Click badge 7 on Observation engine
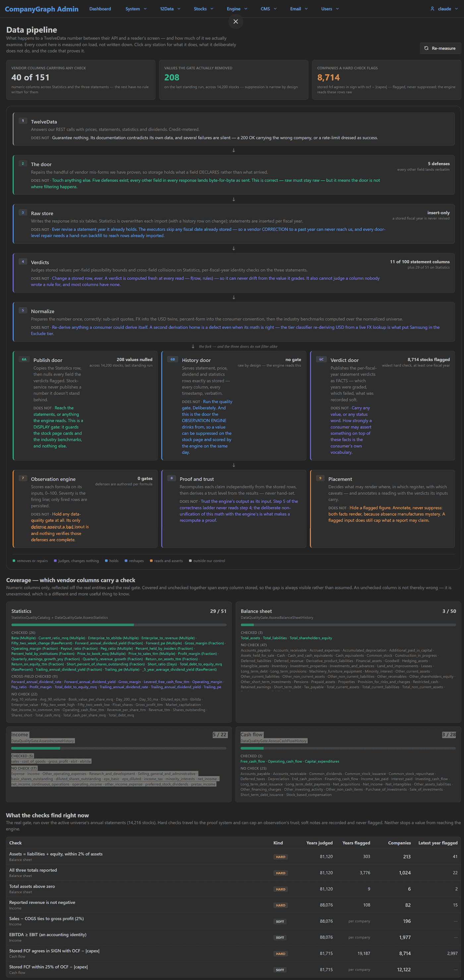The height and width of the screenshot is (980, 464). (23, 478)
